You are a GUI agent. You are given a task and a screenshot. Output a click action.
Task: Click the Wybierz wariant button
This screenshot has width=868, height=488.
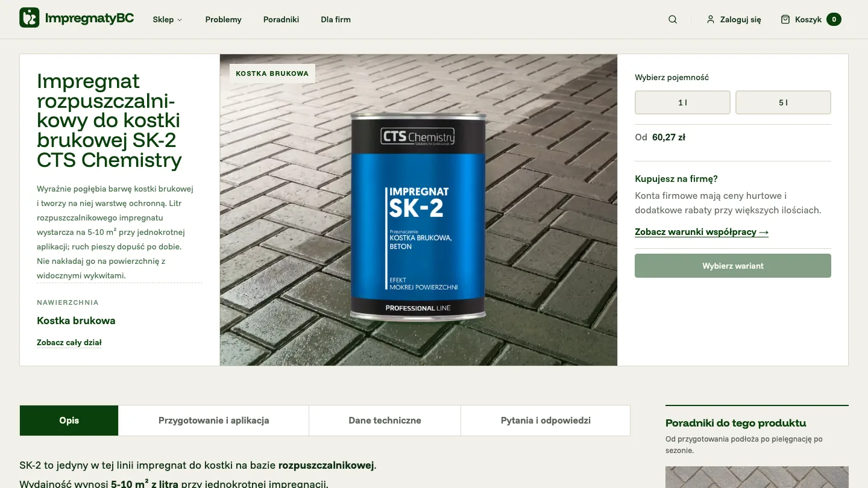pyautogui.click(x=733, y=266)
